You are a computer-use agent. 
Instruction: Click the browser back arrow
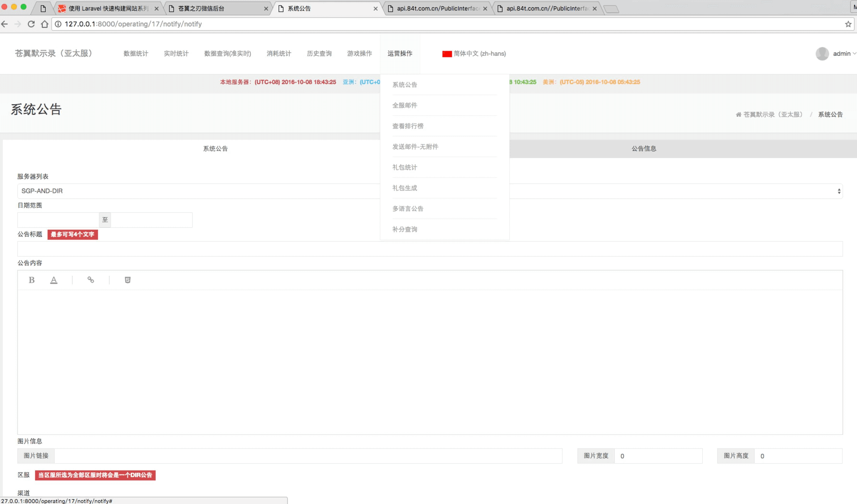tap(5, 24)
